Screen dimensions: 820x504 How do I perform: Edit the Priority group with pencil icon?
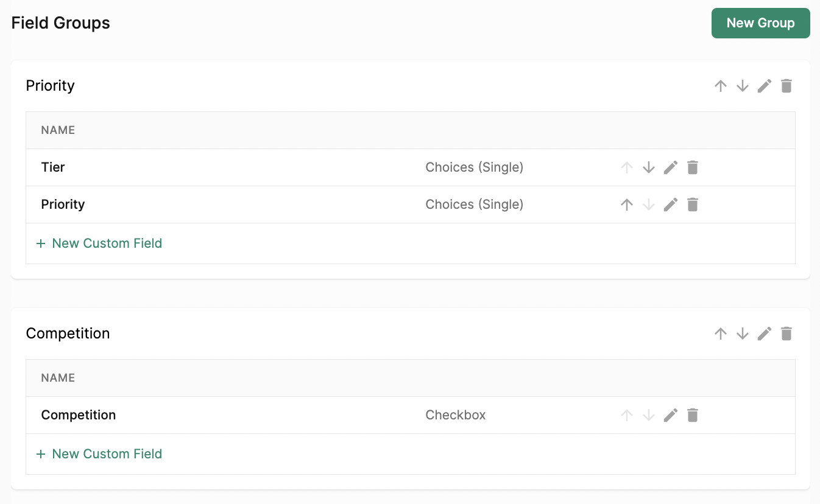pyautogui.click(x=765, y=86)
